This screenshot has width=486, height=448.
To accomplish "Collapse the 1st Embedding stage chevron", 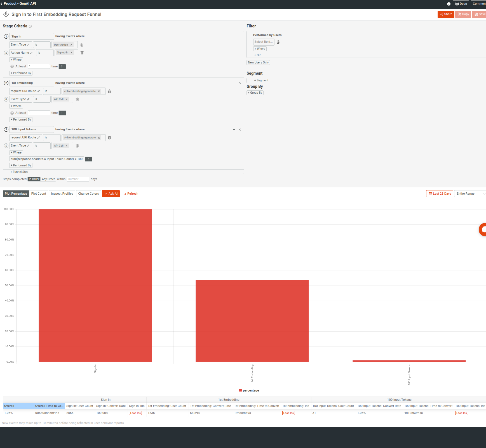I will [x=240, y=83].
